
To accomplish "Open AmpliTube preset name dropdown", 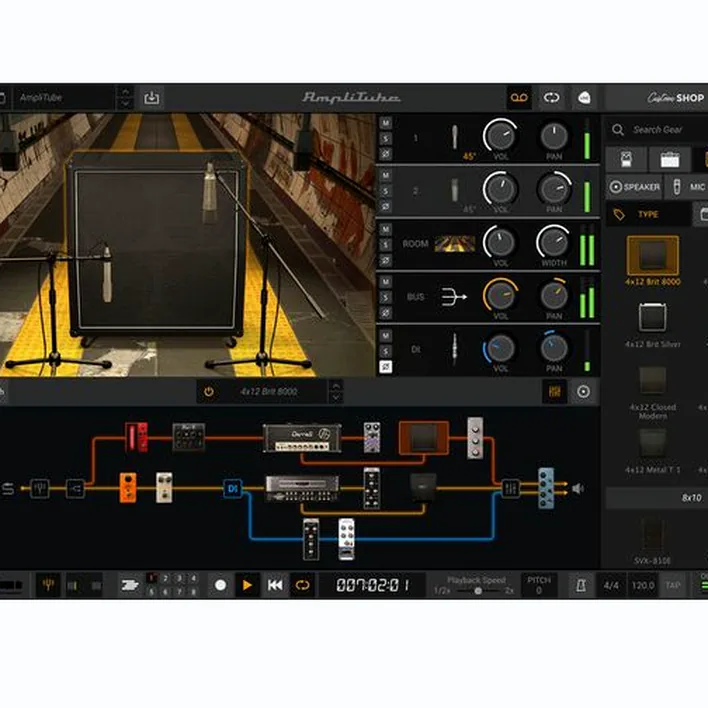I will coord(63,98).
